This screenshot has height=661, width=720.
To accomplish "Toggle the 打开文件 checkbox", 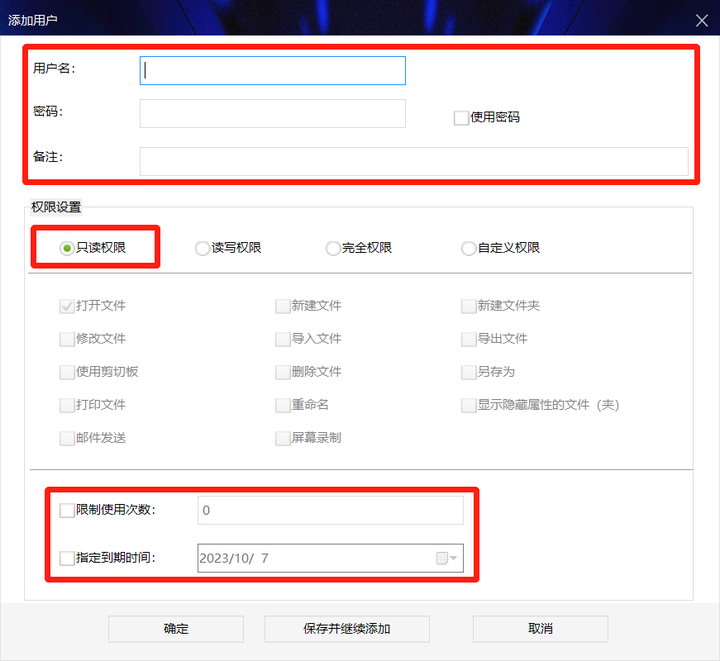I will pos(67,306).
